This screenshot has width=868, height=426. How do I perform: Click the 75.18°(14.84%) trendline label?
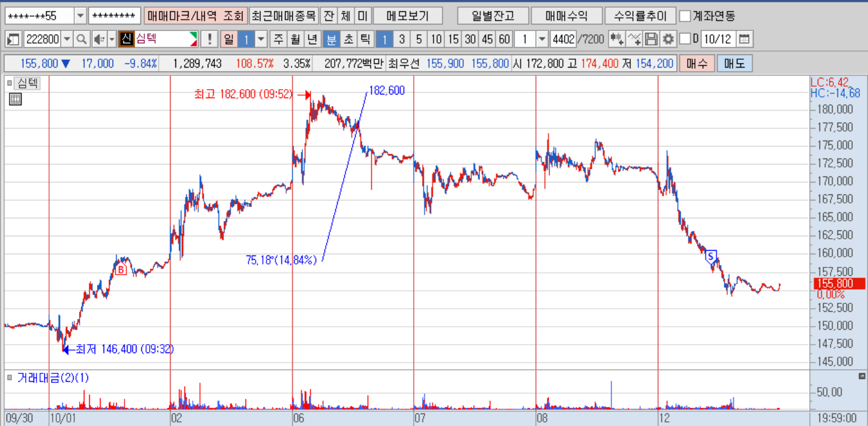click(281, 260)
